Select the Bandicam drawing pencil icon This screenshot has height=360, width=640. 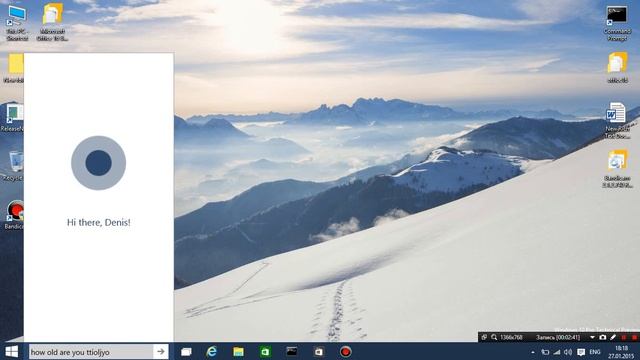(613, 337)
